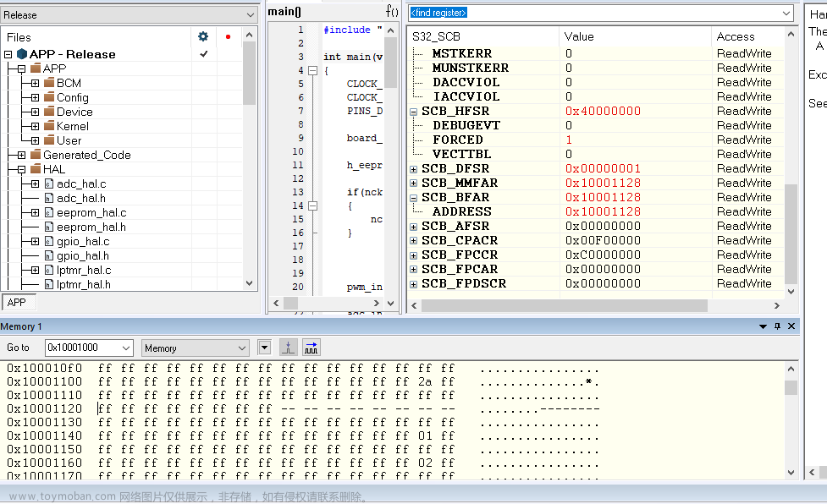Screen dimensions: 827x504
Task: Click the FORCED bit value 1
Action: point(569,140)
